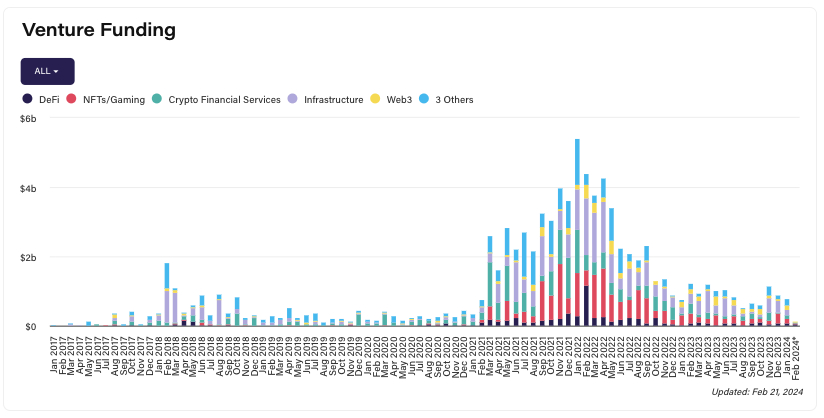Click the dark navy DeFi legend dot
This screenshot has height=418, width=824.
pyautogui.click(x=28, y=100)
